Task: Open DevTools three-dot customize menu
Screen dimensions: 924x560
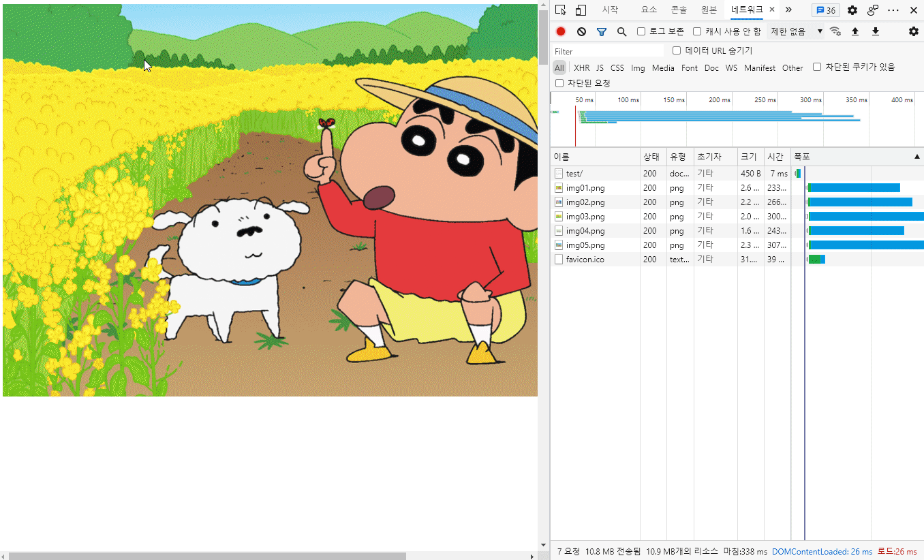Action: [x=893, y=10]
